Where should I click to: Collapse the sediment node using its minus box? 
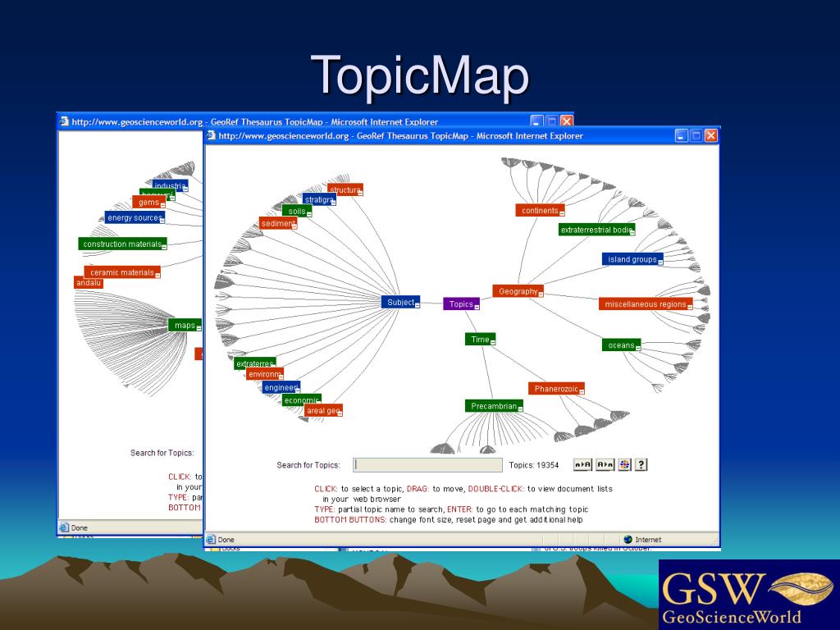point(294,226)
